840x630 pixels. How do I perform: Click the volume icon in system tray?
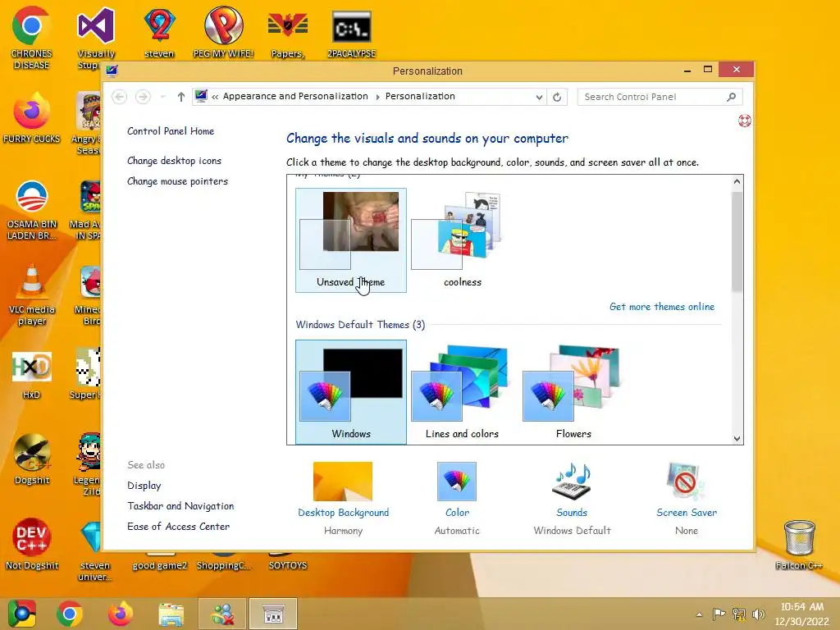click(x=758, y=614)
